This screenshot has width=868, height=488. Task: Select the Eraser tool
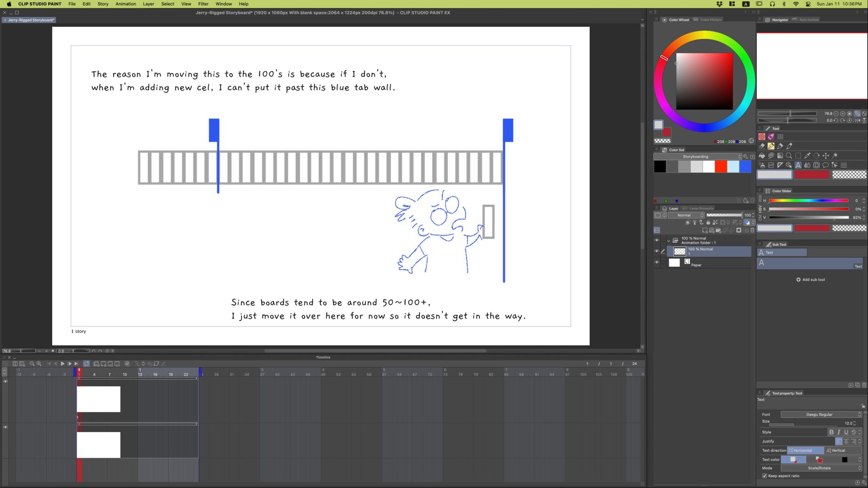762,146
